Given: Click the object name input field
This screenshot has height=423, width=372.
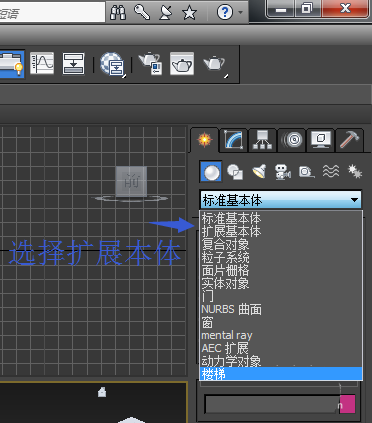Looking at the screenshot, I should point(272,404).
